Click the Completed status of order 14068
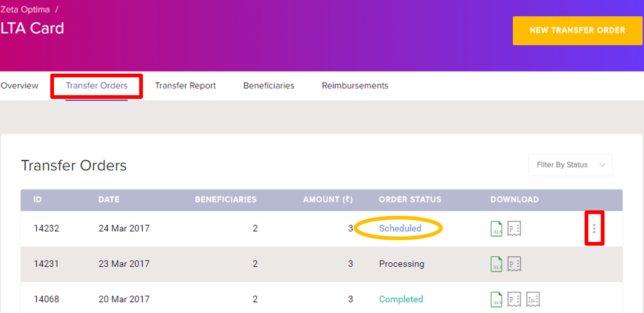The width and height of the screenshot is (644, 313). (x=401, y=299)
